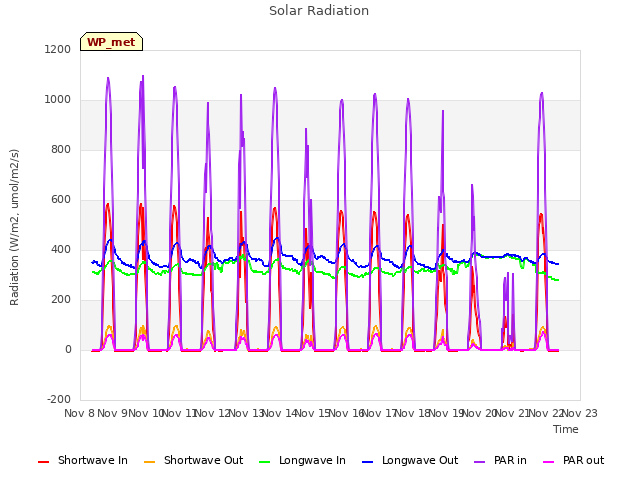This screenshot has width=640, height=480.
Task: Click the Nov 23 x-axis tick label
Action: point(580,413)
